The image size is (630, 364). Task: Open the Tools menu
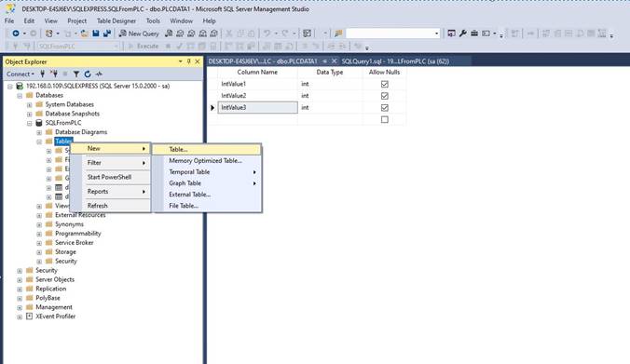coord(153,20)
